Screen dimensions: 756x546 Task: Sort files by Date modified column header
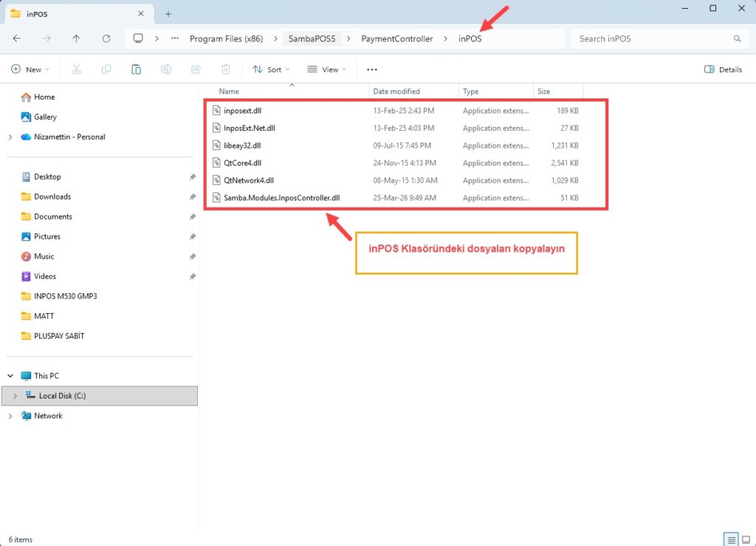coord(396,92)
